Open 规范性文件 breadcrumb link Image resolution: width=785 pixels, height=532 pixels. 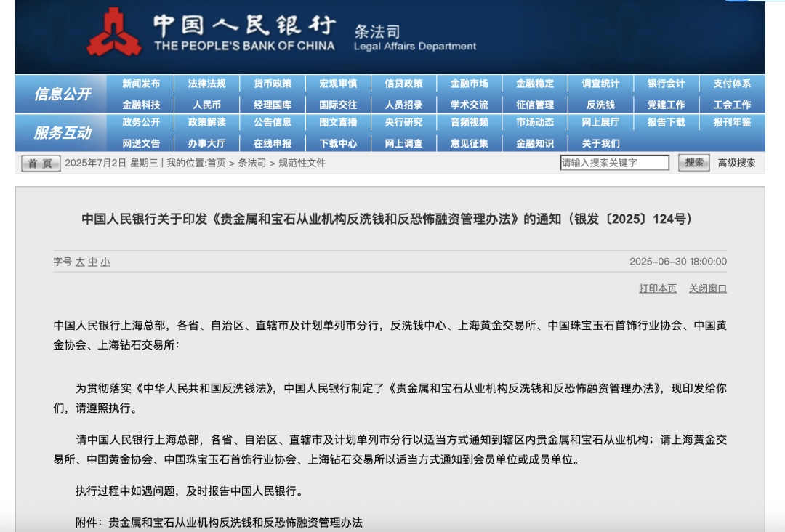(302, 163)
